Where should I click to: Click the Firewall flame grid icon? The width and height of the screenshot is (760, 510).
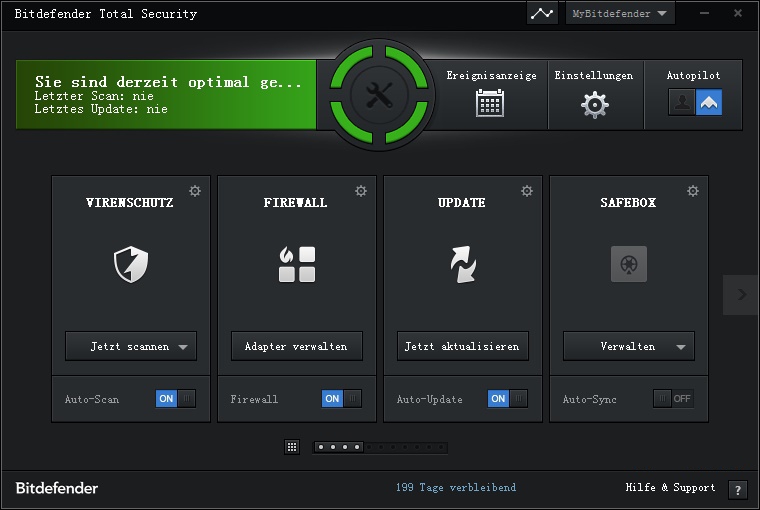(297, 264)
